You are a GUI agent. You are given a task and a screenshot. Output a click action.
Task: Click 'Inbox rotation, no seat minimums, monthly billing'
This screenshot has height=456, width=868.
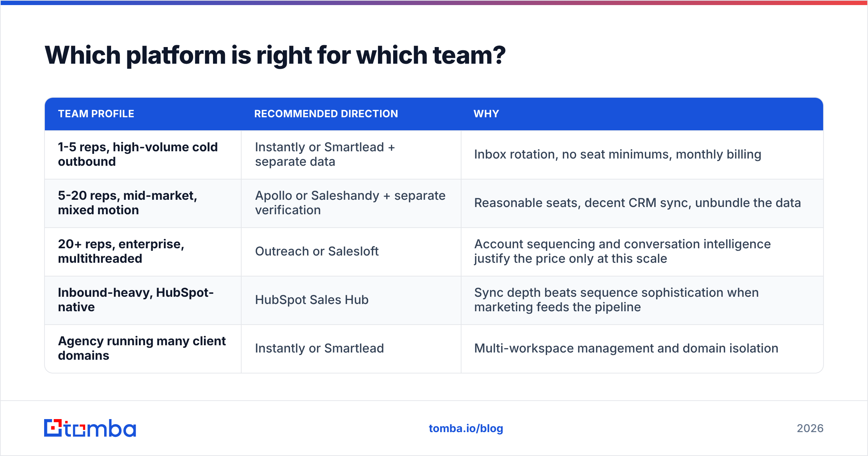point(618,155)
